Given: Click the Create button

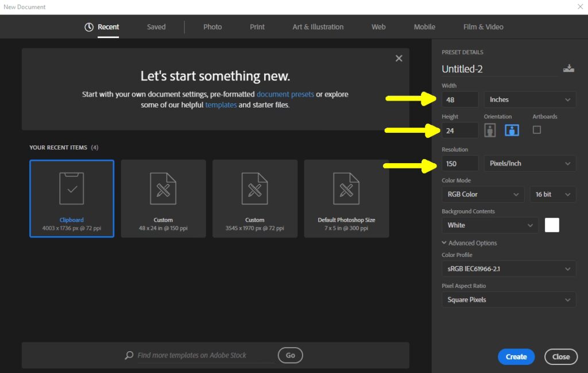Looking at the screenshot, I should [x=516, y=357].
